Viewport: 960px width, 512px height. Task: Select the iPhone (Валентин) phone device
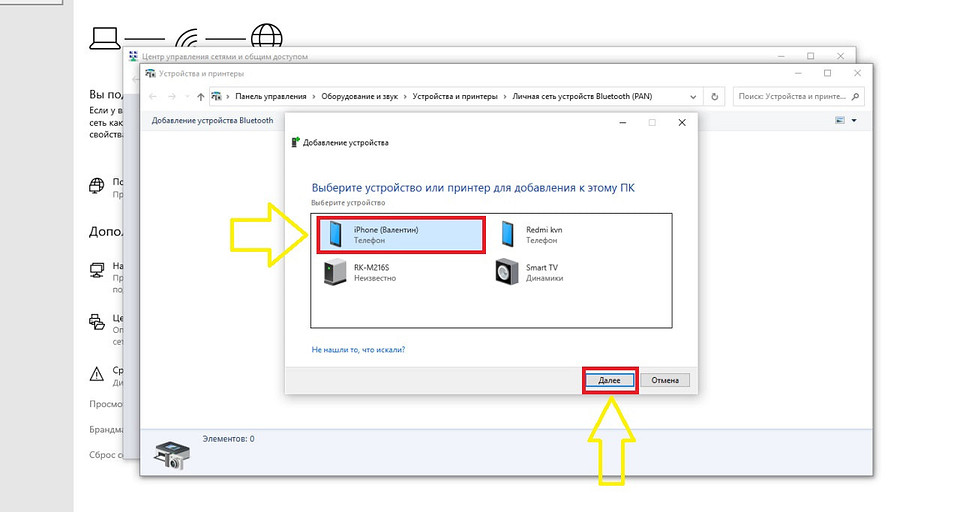coord(400,235)
